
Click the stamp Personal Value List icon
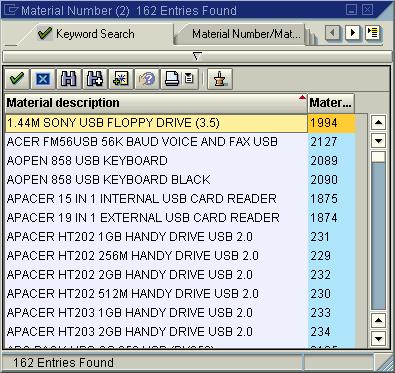(220, 79)
